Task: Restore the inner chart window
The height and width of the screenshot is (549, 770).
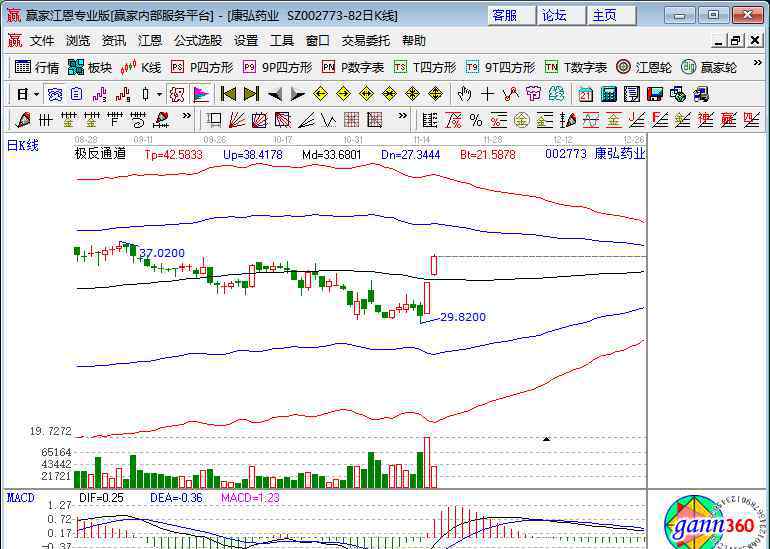Action: 736,41
